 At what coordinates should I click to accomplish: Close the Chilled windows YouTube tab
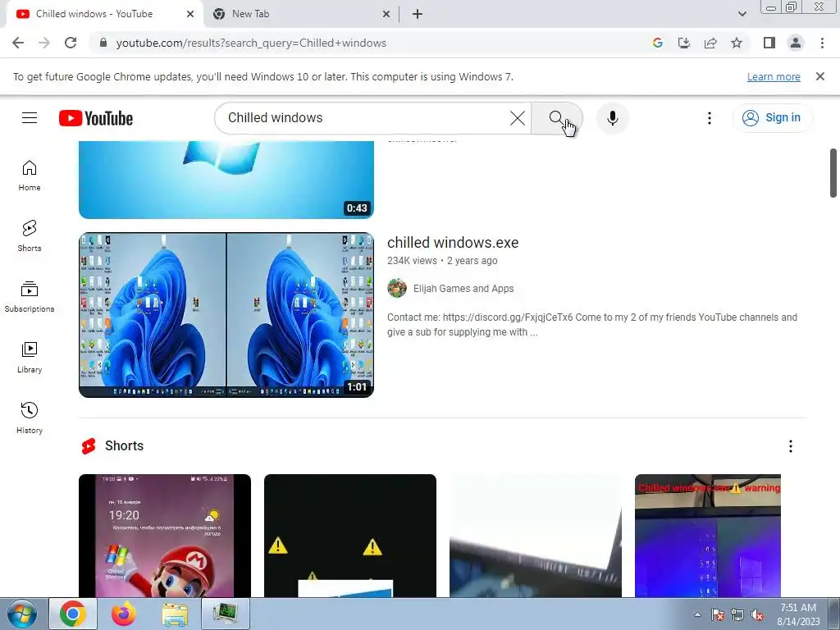pyautogui.click(x=190, y=14)
